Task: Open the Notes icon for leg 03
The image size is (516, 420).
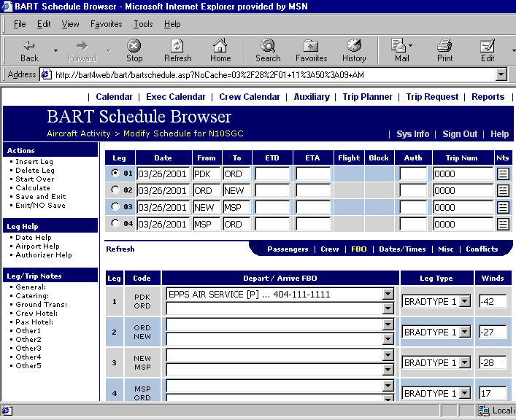Action: point(502,207)
